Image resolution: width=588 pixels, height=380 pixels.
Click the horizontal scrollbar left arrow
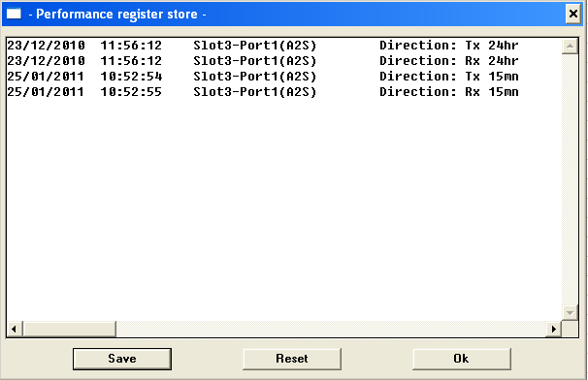(x=15, y=329)
